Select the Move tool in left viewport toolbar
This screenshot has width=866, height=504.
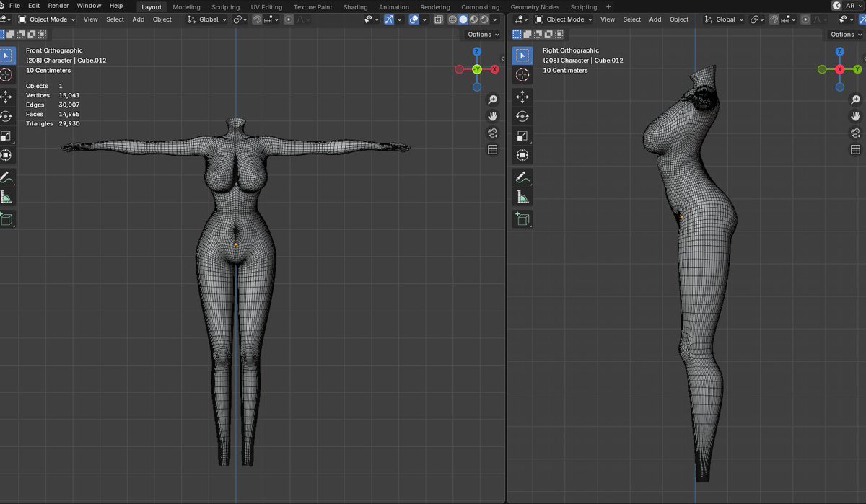6,96
